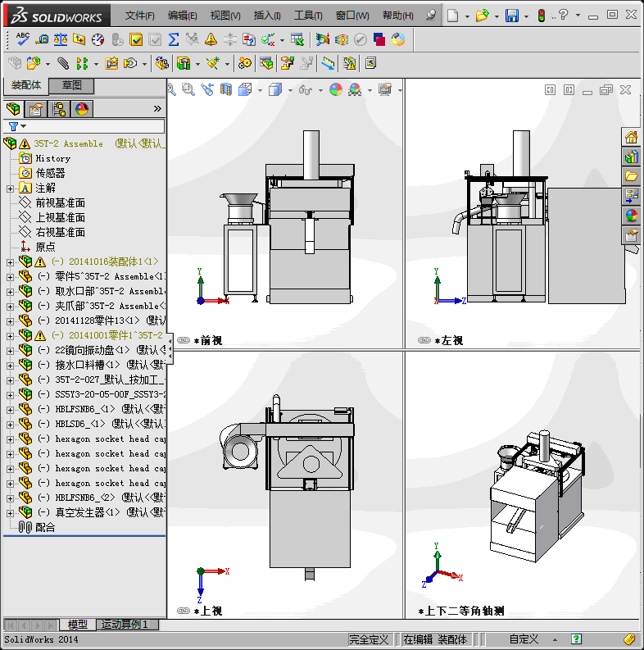Click the red and blue squares icon
This screenshot has width=644, height=650.
pos(379,39)
